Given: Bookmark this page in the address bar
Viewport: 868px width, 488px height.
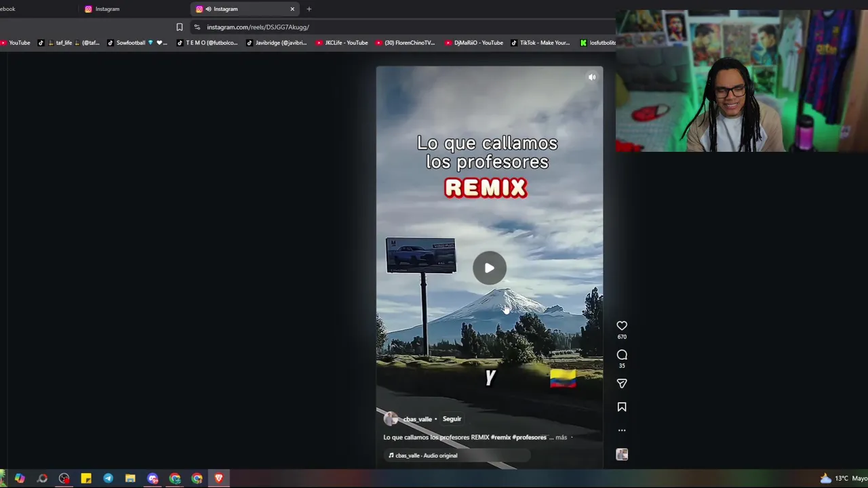Looking at the screenshot, I should 179,27.
